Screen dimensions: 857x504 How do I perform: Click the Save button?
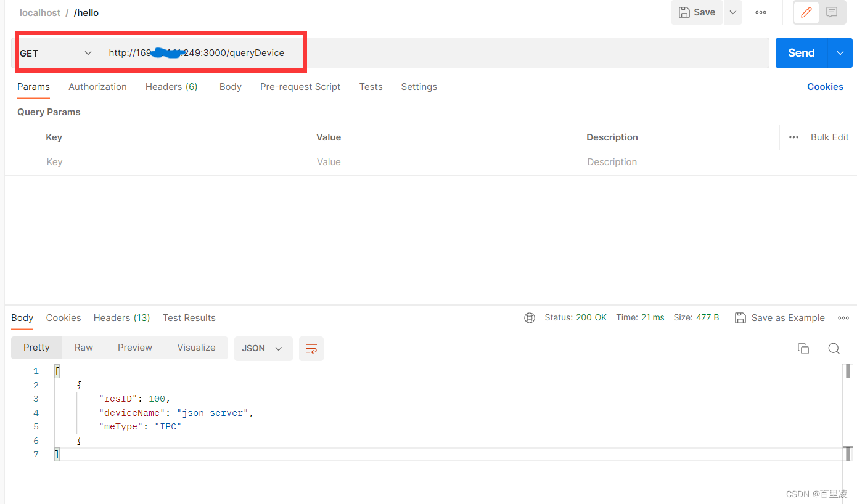click(697, 12)
